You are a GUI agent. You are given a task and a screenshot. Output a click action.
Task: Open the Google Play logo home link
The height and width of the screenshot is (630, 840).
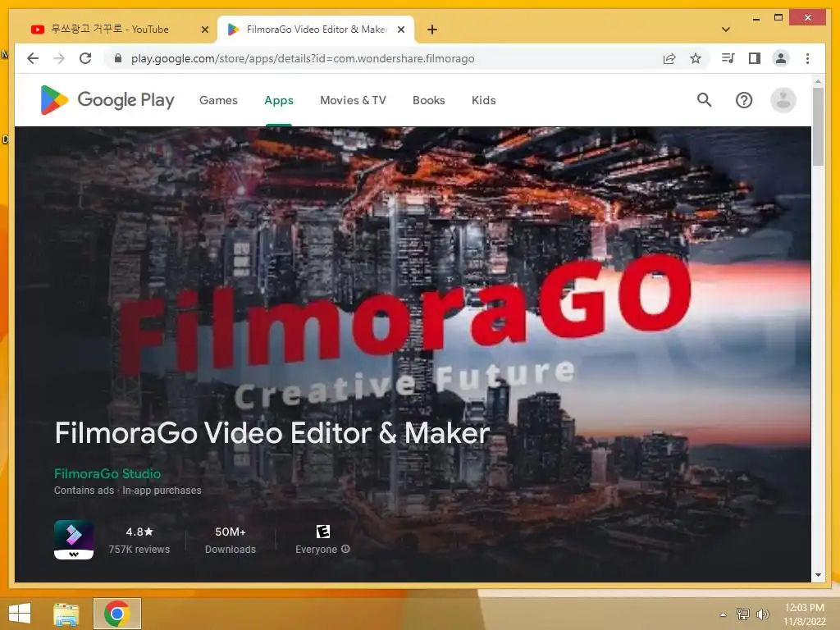point(107,100)
